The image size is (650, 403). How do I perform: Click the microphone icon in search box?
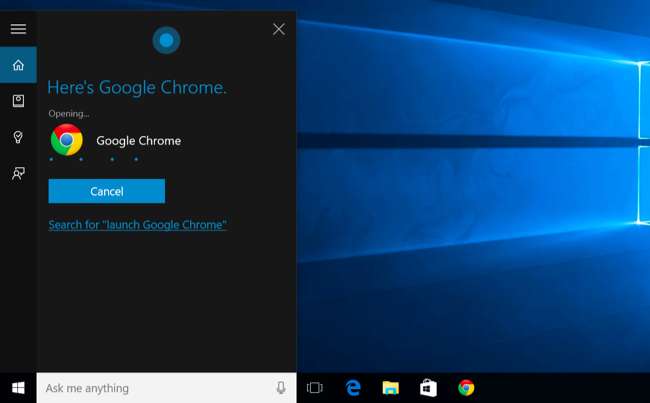pos(281,388)
